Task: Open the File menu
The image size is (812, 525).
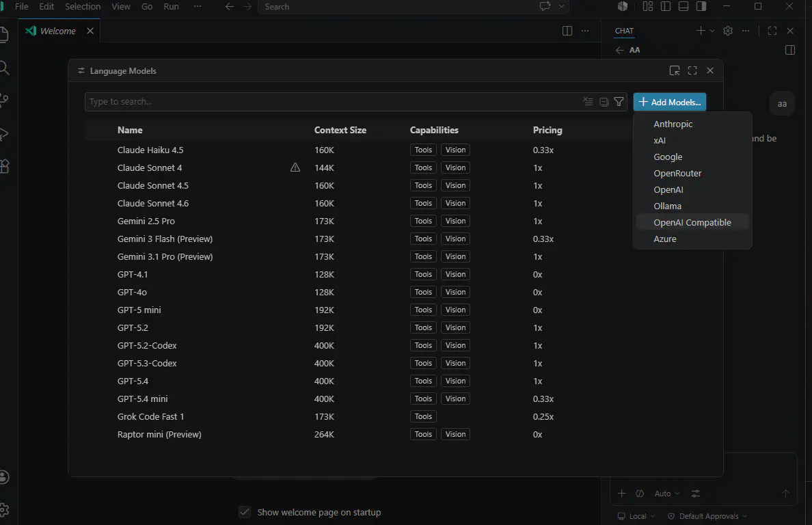Action: [x=22, y=7]
